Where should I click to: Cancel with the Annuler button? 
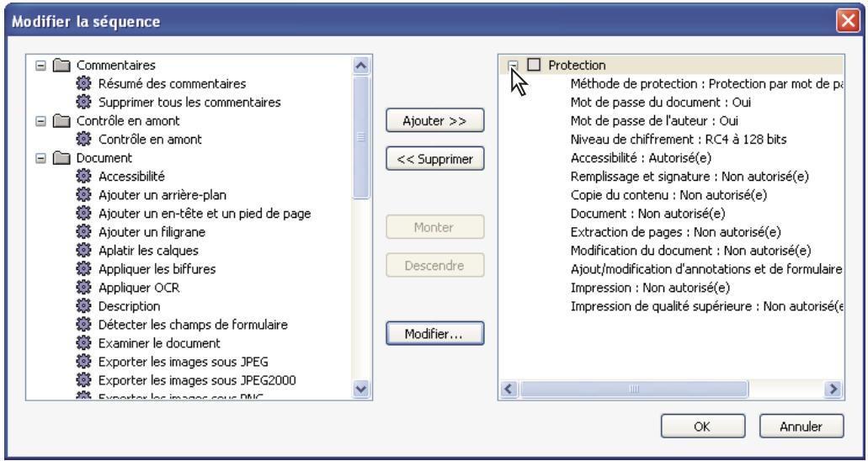tap(801, 427)
